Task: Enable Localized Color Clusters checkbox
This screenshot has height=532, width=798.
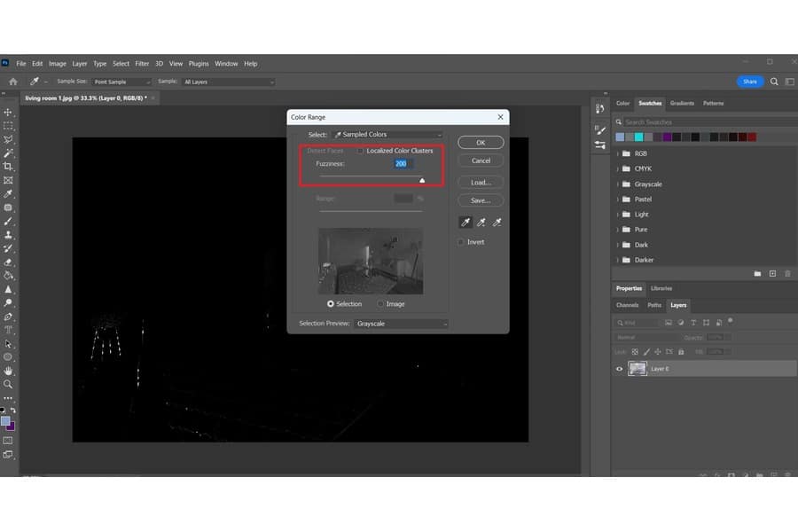Action: [x=360, y=151]
